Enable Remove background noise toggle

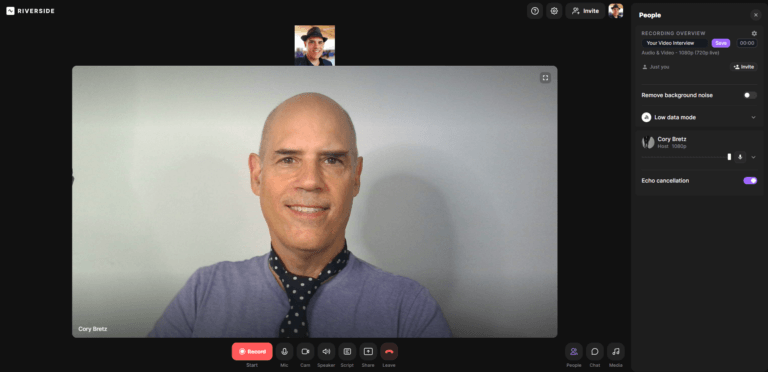[x=750, y=95]
